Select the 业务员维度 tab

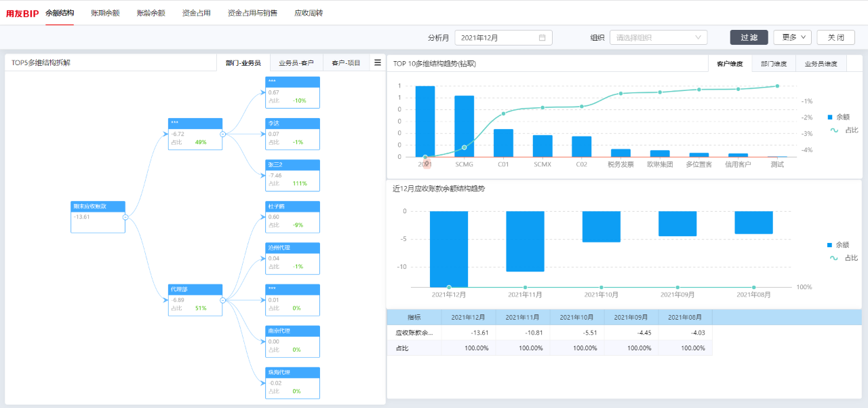point(821,64)
